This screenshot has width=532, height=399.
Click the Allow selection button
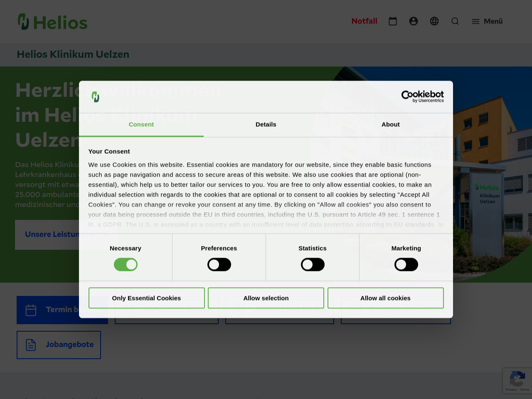click(x=266, y=298)
